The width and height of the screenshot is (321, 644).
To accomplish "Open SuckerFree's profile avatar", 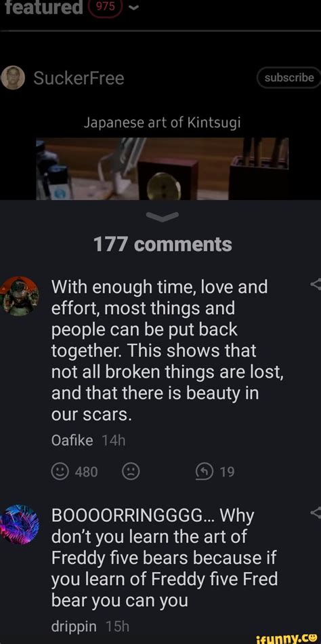I will click(x=13, y=78).
